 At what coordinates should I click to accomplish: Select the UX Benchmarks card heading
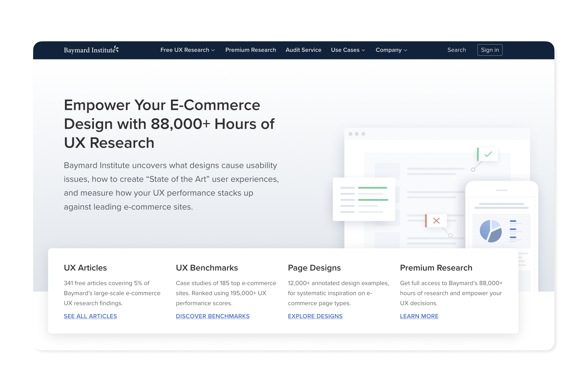point(207,267)
